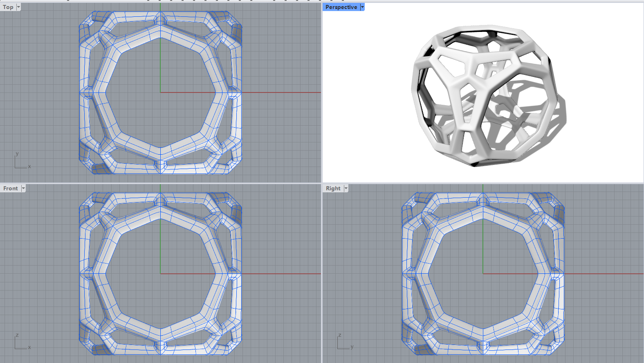
Task: Open the Front viewport dropdown arrow
Action: (23, 188)
